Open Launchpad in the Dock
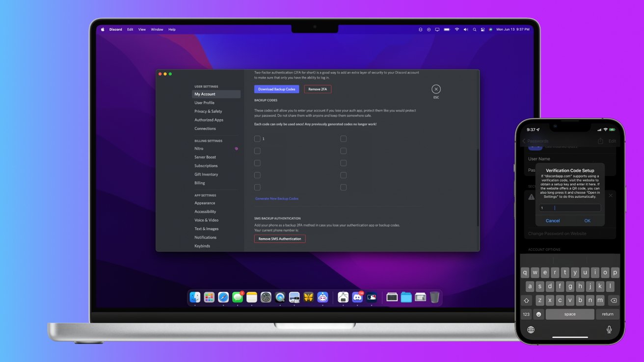 tap(209, 297)
